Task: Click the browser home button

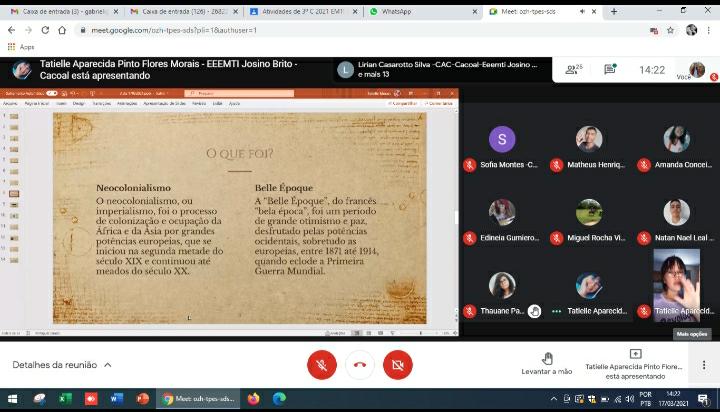Action: [62, 30]
